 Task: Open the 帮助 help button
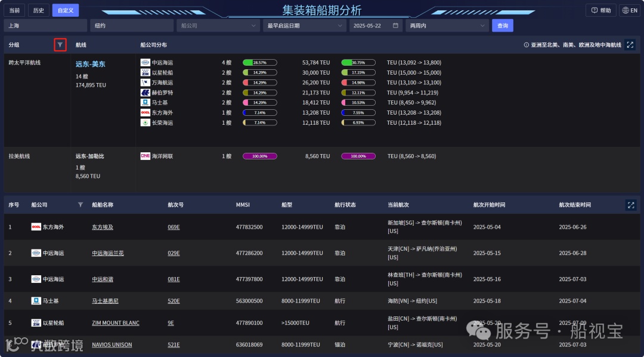pyautogui.click(x=601, y=10)
